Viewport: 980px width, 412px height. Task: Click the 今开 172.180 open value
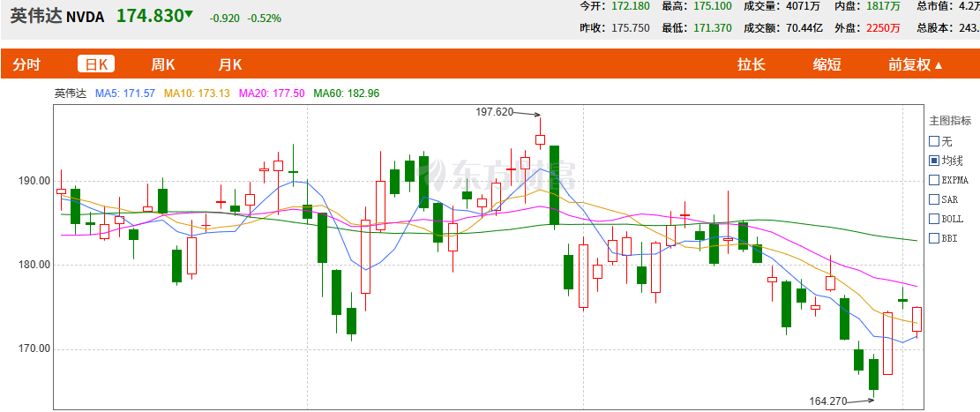tap(632, 6)
